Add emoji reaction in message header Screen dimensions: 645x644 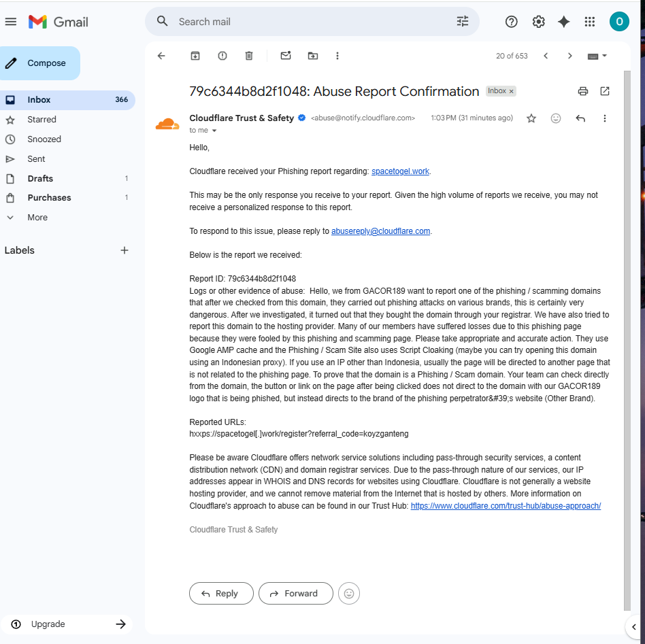(556, 119)
